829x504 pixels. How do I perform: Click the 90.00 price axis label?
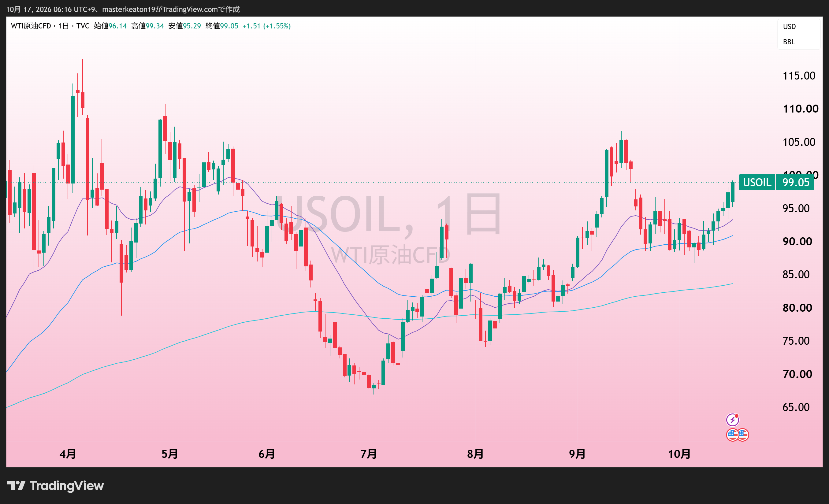[x=797, y=241]
